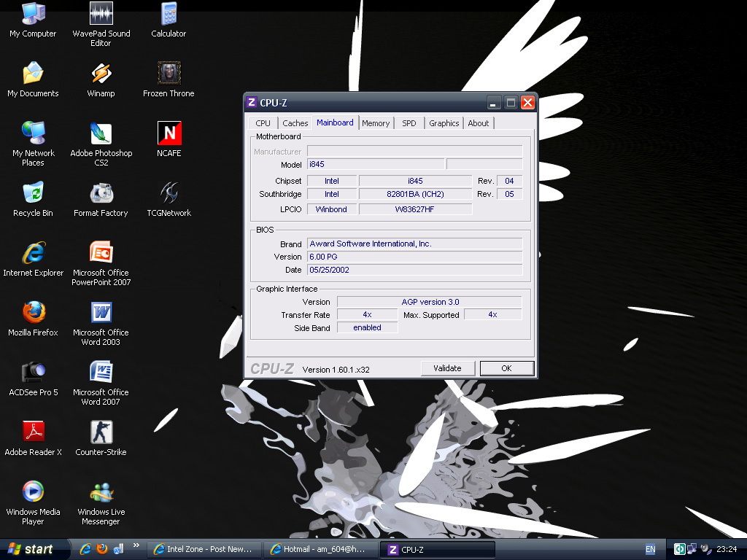
Task: Click BIOS Brand field Award Software
Action: click(x=414, y=244)
